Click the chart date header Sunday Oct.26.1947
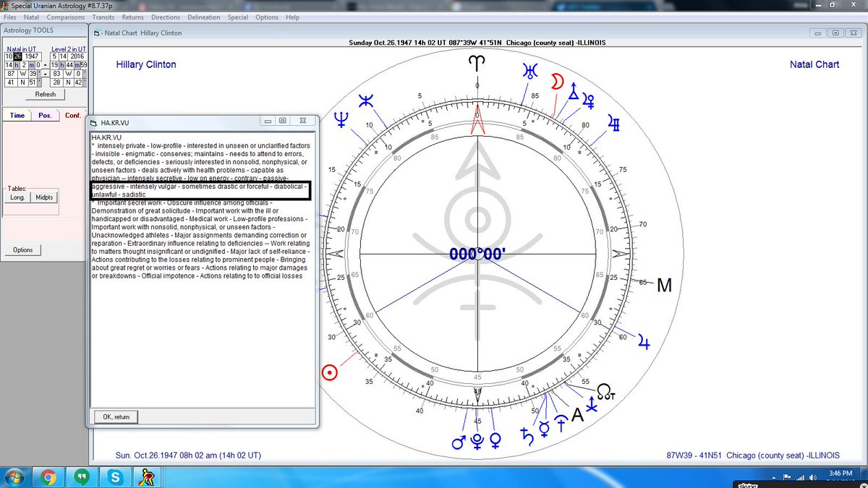The width and height of the screenshot is (868, 488). point(477,43)
